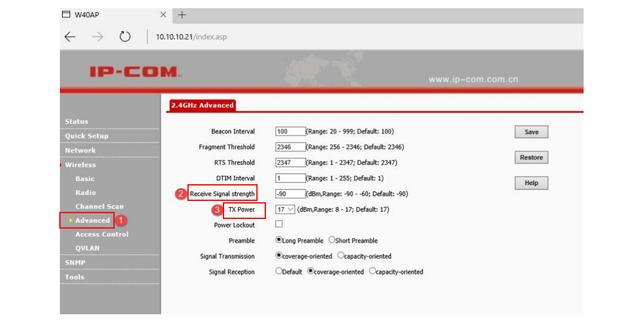Click the Preamble label
This screenshot has height=322, width=644.
click(x=242, y=241)
